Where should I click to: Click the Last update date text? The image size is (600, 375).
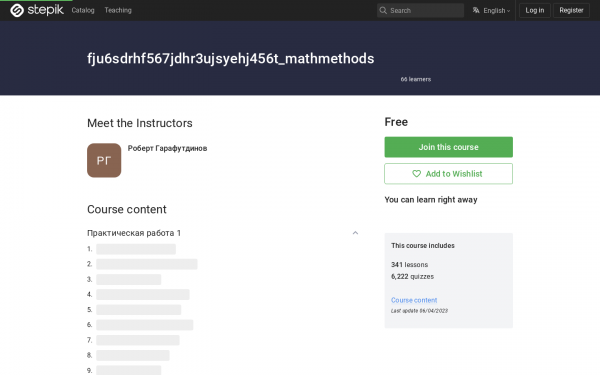[419, 311]
